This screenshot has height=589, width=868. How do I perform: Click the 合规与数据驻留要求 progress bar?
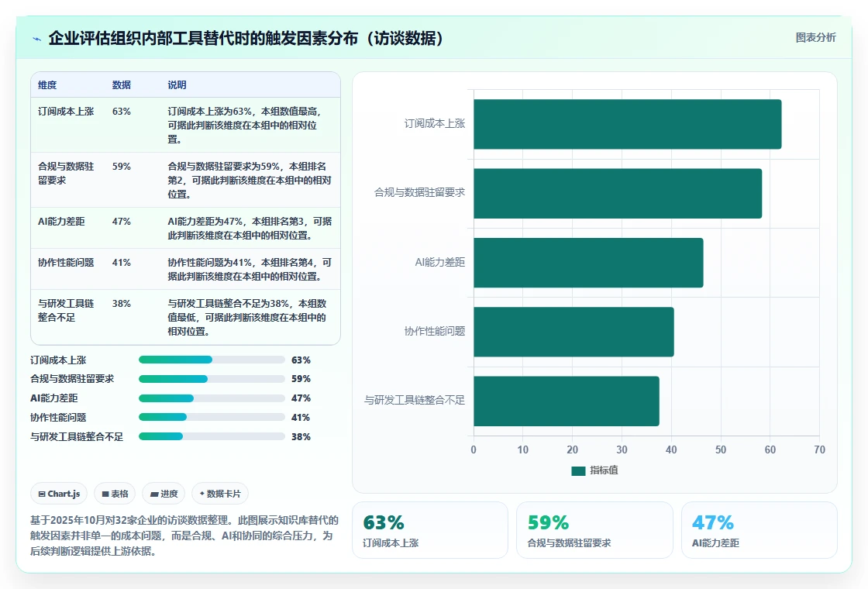pyautogui.click(x=212, y=379)
